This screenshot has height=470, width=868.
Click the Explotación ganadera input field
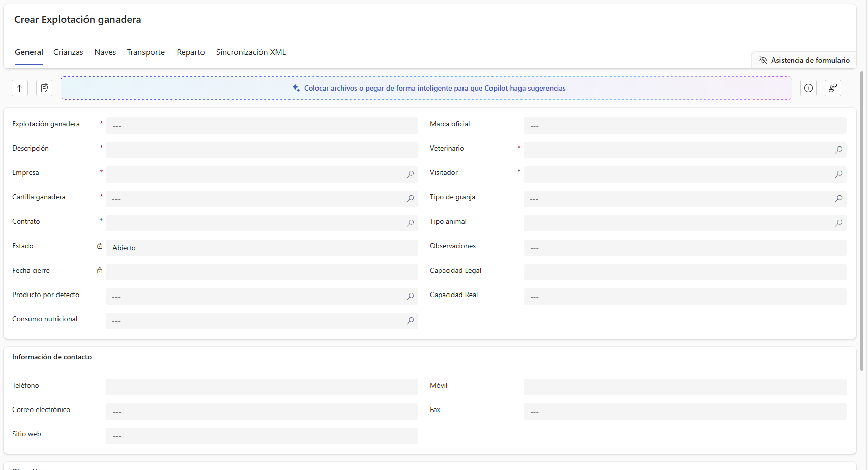(x=262, y=126)
